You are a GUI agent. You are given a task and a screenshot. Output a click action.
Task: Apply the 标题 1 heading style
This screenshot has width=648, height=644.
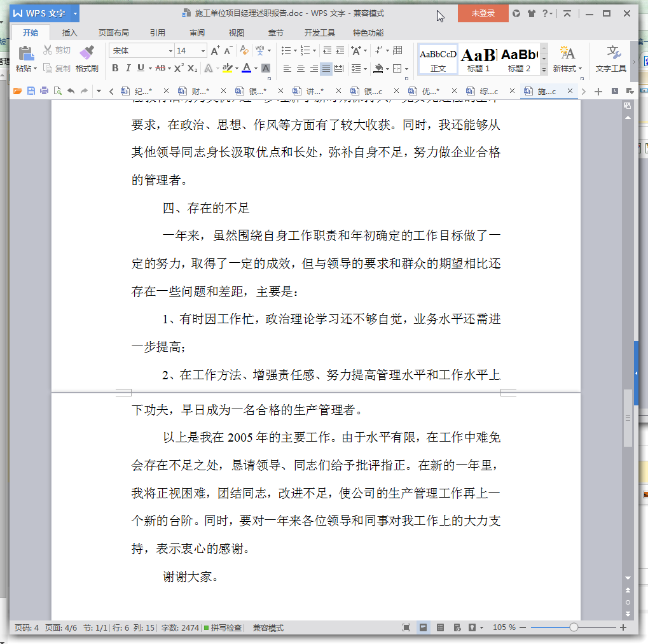478,60
